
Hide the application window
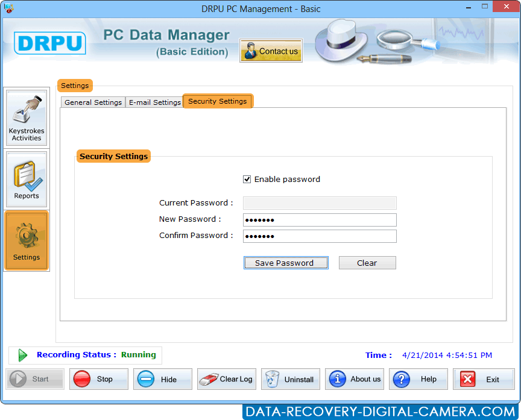[163, 379]
